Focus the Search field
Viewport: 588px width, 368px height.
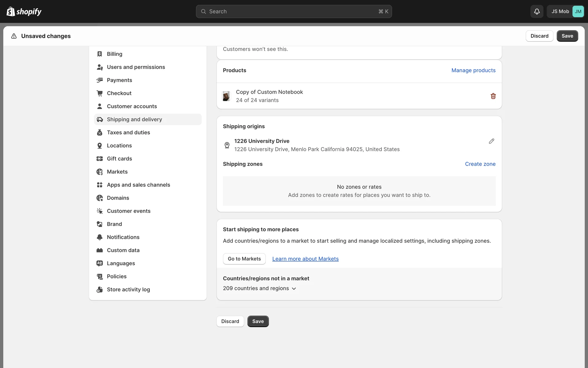click(293, 11)
